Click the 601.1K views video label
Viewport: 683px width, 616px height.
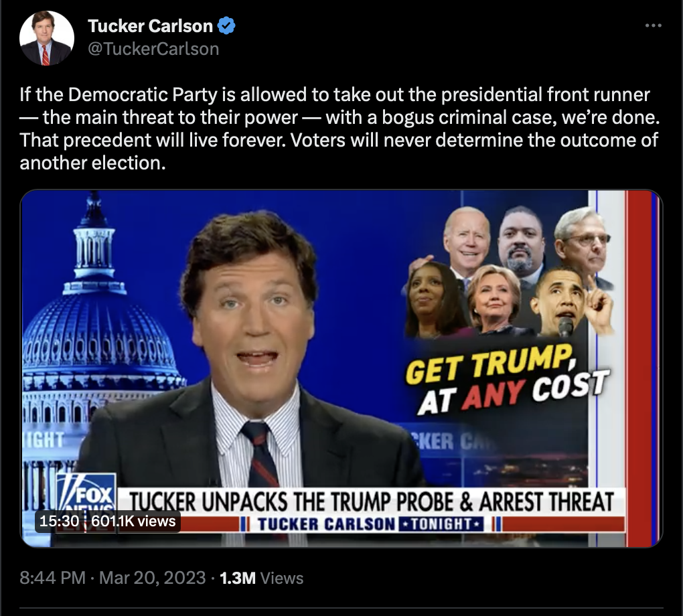(133, 521)
